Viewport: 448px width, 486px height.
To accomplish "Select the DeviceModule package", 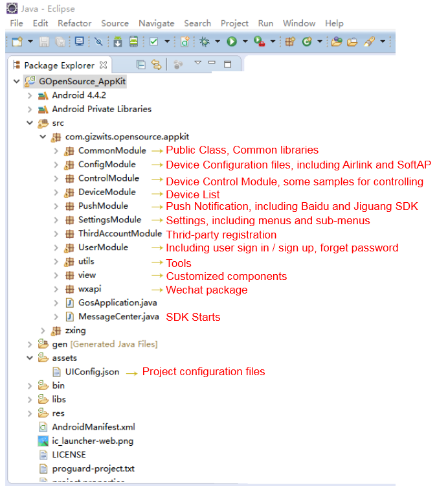I will (x=107, y=192).
